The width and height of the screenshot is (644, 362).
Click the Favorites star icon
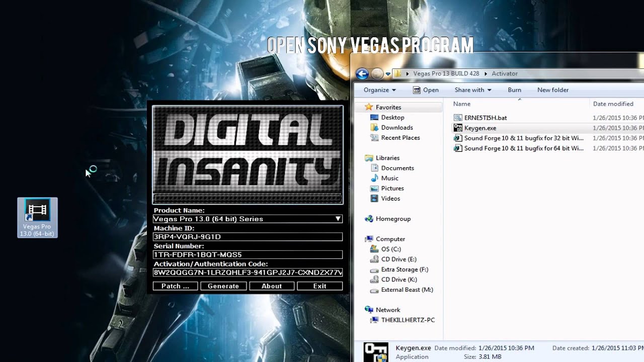(369, 107)
